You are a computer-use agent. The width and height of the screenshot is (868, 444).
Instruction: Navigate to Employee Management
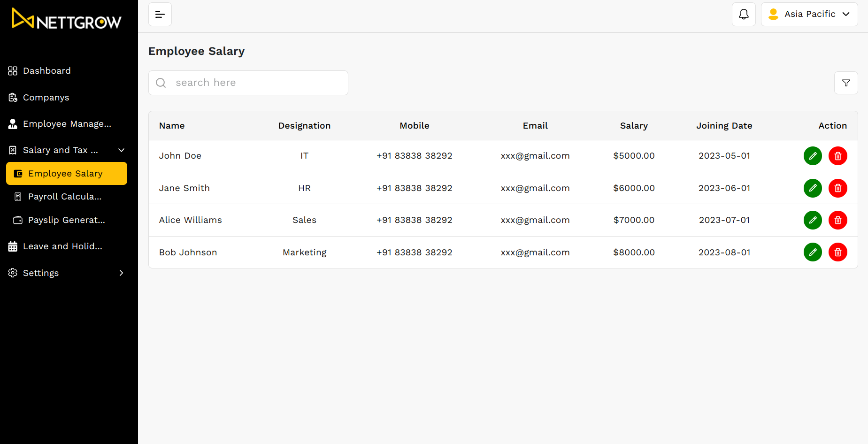coord(67,124)
